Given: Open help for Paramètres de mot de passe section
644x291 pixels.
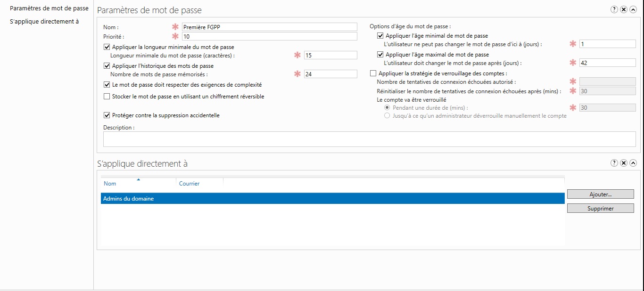Looking at the screenshot, I should (614, 9).
